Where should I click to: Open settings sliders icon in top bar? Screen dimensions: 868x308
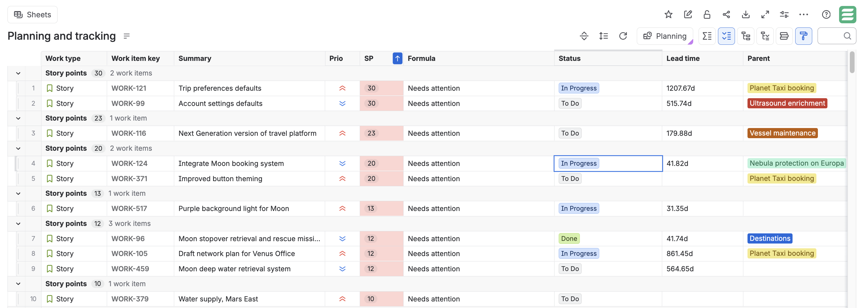(x=784, y=15)
